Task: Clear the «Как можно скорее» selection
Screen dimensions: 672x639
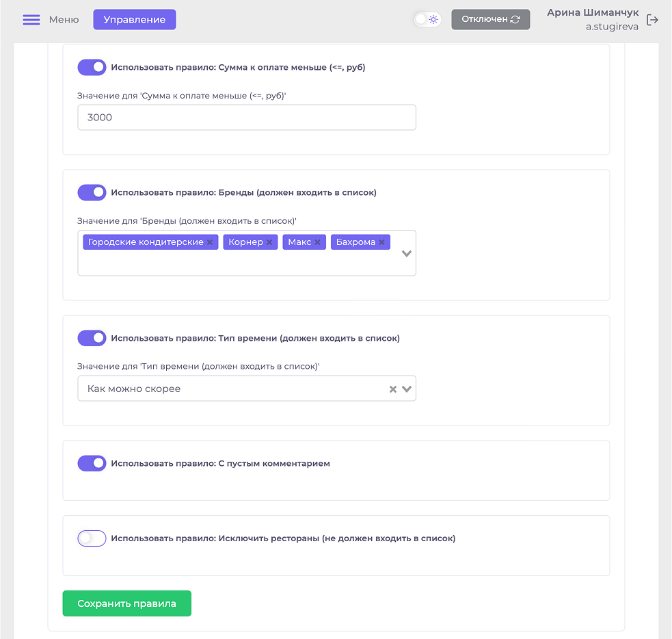Action: coord(392,388)
